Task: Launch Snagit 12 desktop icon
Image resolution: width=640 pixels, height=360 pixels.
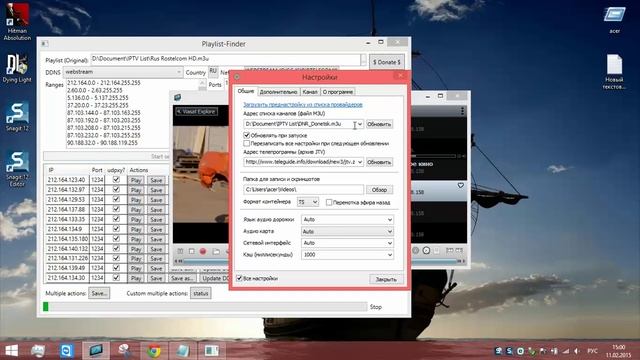Action: point(17,117)
